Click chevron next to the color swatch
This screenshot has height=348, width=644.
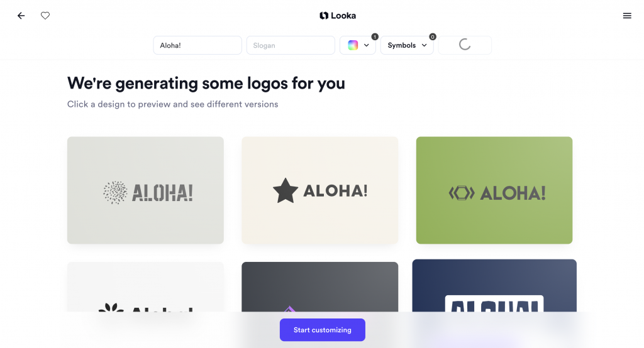(x=367, y=45)
